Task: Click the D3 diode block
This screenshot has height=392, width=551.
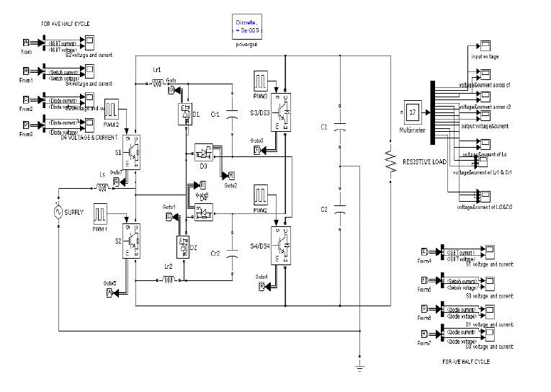Action: (204, 152)
